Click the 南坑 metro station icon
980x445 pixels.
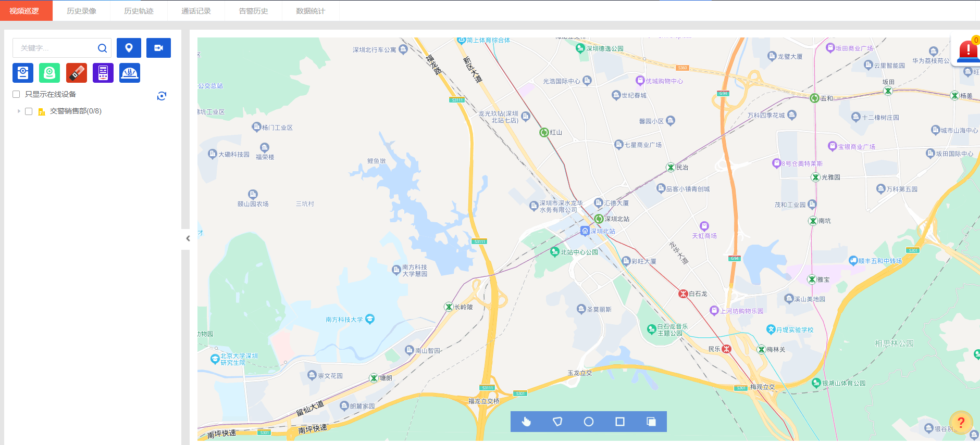pyautogui.click(x=813, y=221)
